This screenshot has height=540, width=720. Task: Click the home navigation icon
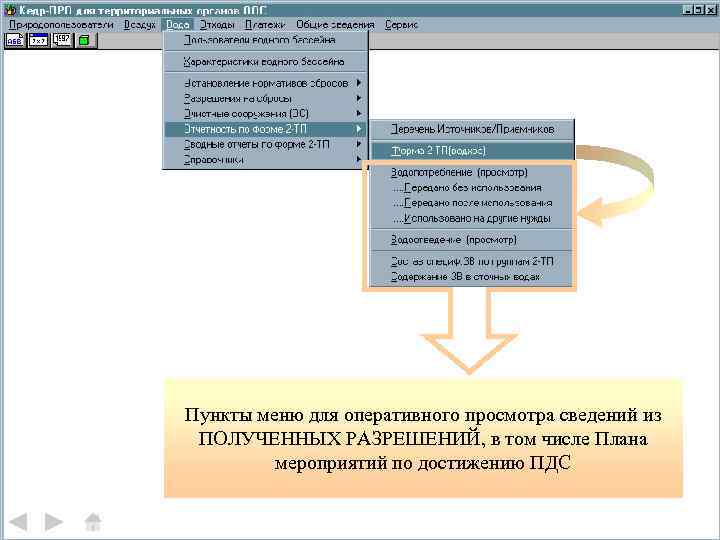[93, 522]
